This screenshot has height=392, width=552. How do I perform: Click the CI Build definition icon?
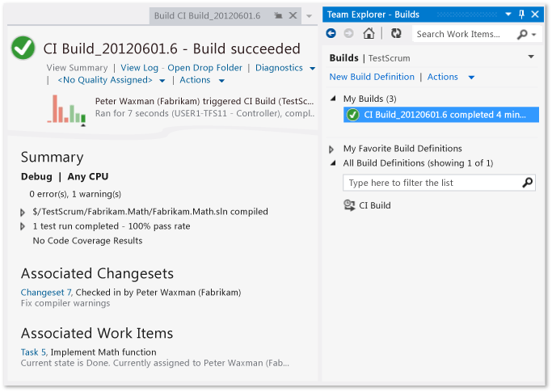[x=350, y=205]
